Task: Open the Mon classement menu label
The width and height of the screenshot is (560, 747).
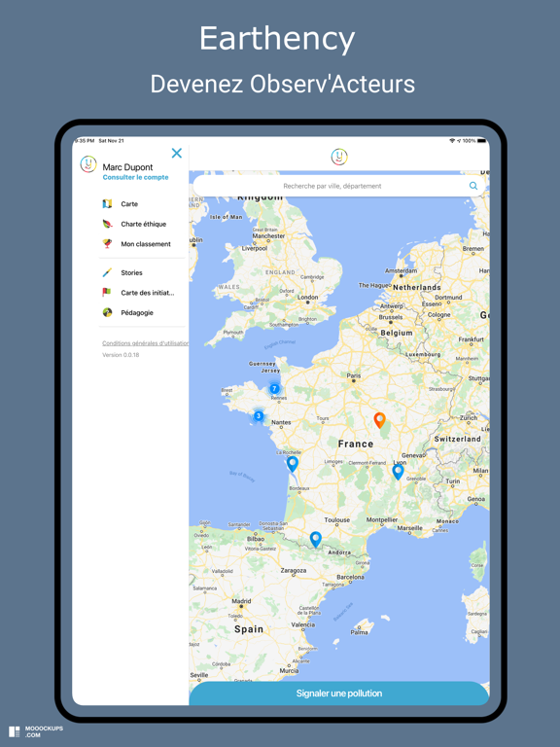Action: point(146,244)
